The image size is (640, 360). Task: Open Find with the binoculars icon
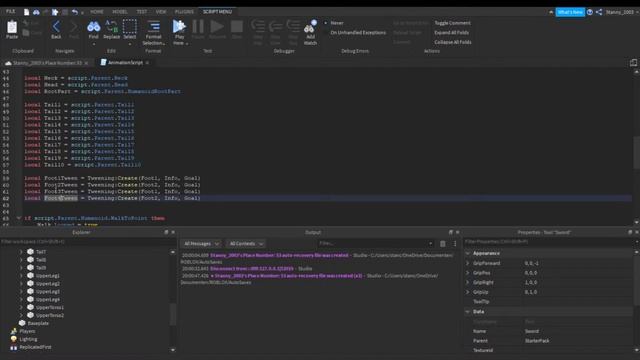(x=93, y=27)
